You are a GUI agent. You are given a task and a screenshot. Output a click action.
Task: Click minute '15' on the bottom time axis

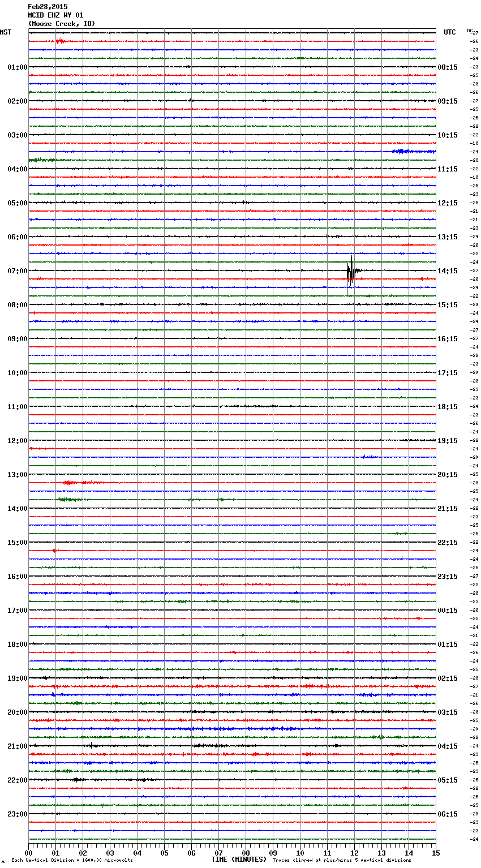435,853
